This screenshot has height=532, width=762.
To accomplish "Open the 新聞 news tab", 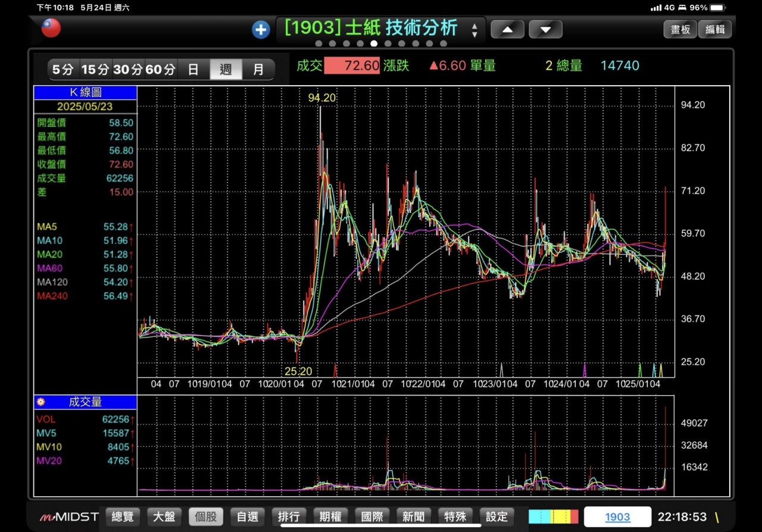I will pos(413,517).
